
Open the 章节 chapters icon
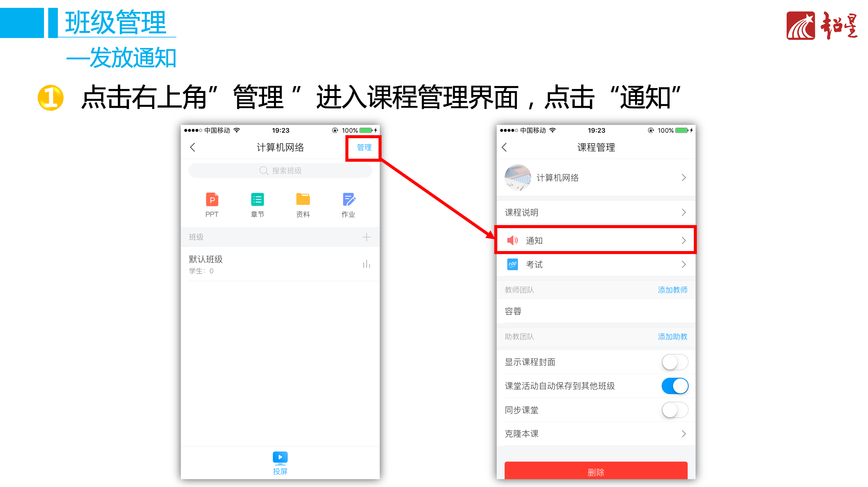(257, 200)
